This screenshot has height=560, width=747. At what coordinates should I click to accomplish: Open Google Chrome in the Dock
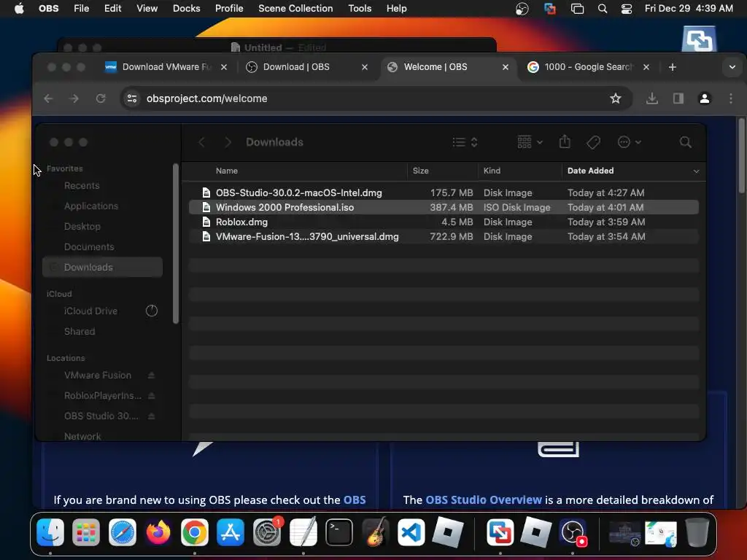(194, 532)
